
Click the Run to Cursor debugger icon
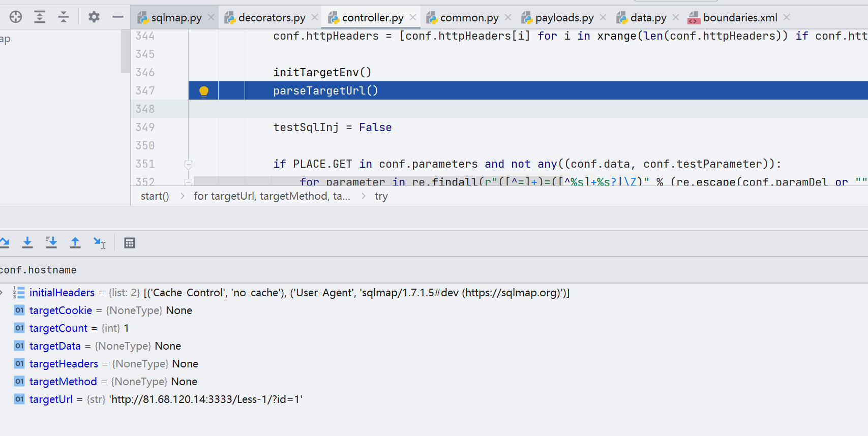[99, 243]
